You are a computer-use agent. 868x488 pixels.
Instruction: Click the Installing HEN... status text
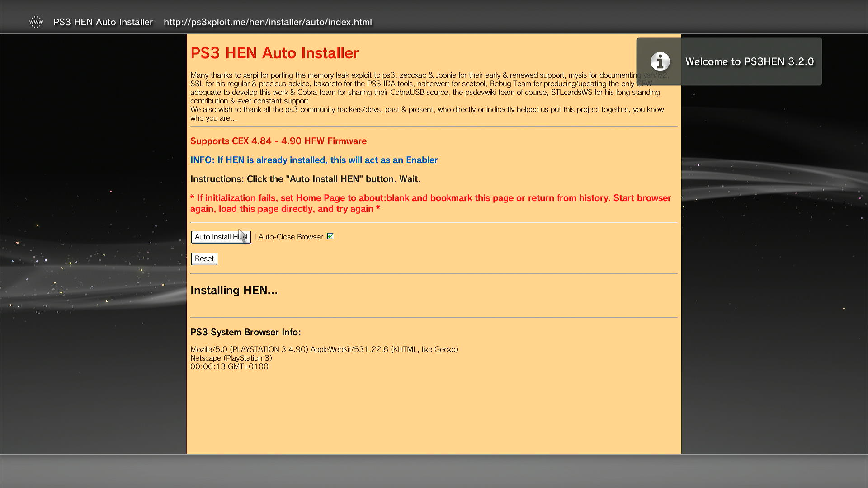234,290
